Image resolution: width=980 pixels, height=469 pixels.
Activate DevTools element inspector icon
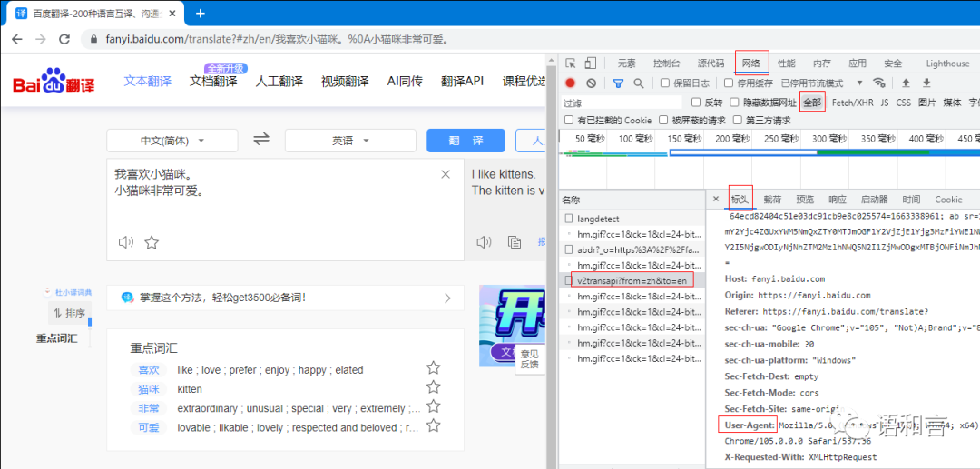(x=570, y=64)
